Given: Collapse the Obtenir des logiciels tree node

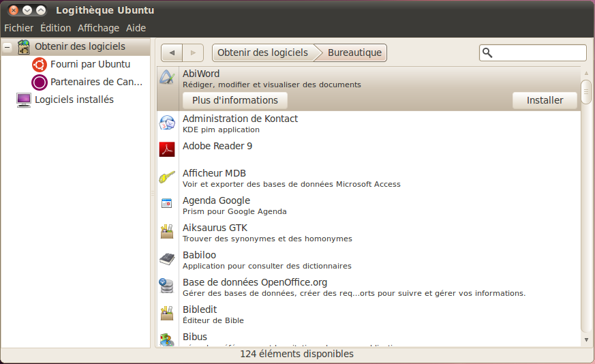Looking at the screenshot, I should [7, 48].
